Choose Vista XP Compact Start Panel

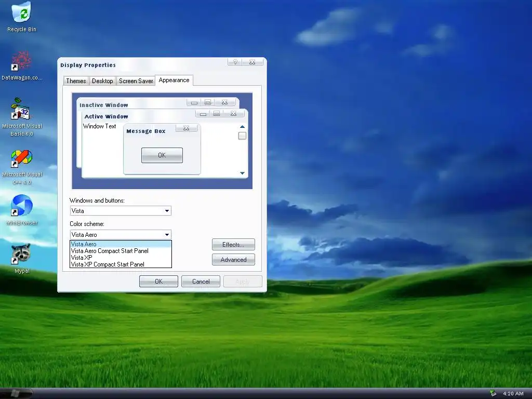[x=121, y=264]
